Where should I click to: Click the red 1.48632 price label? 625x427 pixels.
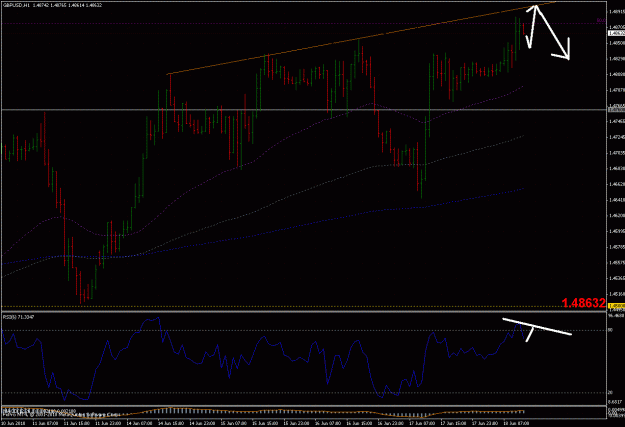(584, 303)
